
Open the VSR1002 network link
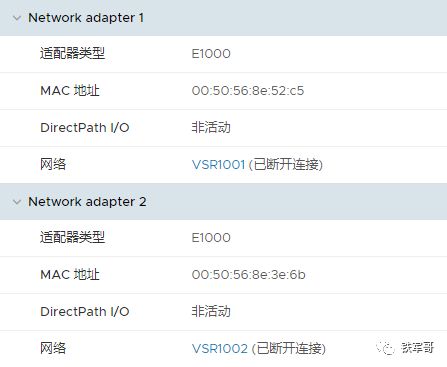pos(220,348)
